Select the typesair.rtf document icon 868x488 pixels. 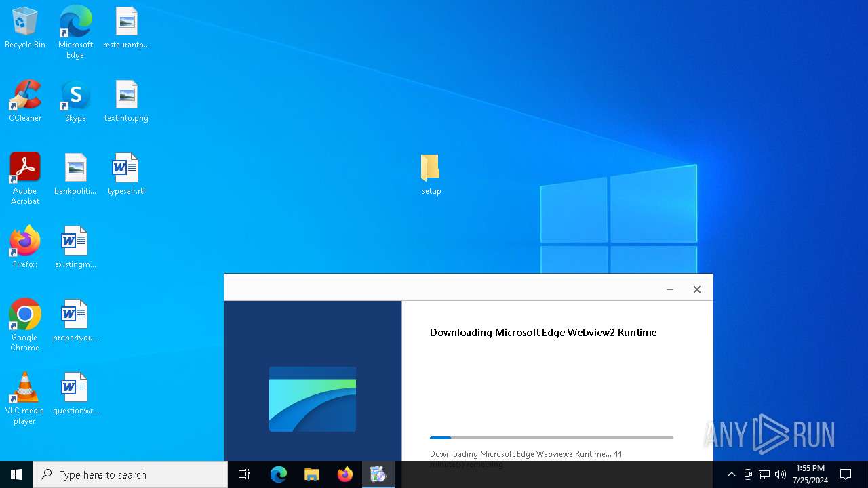pyautogui.click(x=126, y=175)
